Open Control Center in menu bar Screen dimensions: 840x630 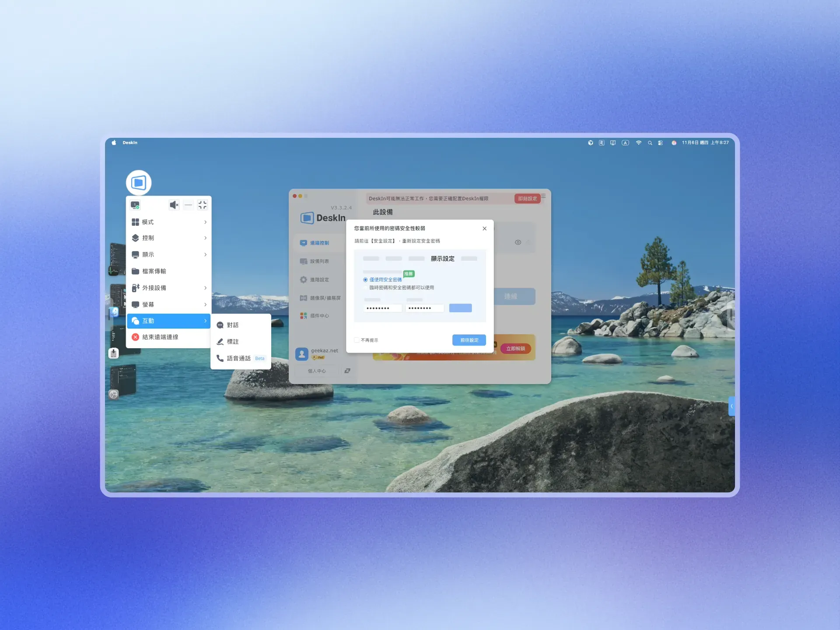[x=660, y=143]
